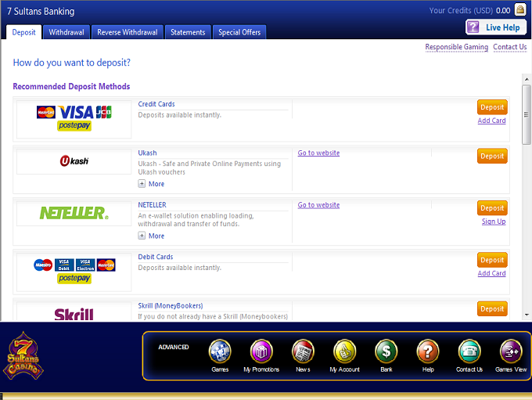Click the Ukash logo
532x400 pixels.
pyautogui.click(x=74, y=161)
